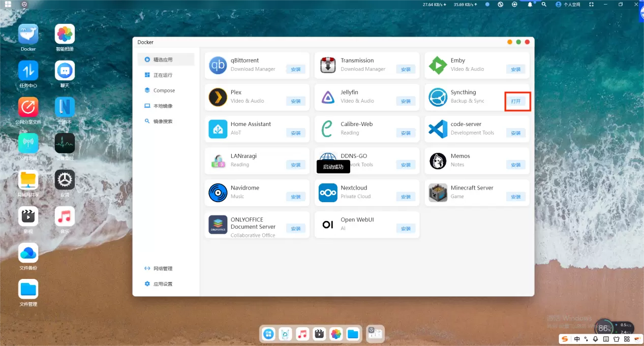The width and height of the screenshot is (644, 346).
Task: Click the Home Assistant icon
Action: (218, 129)
